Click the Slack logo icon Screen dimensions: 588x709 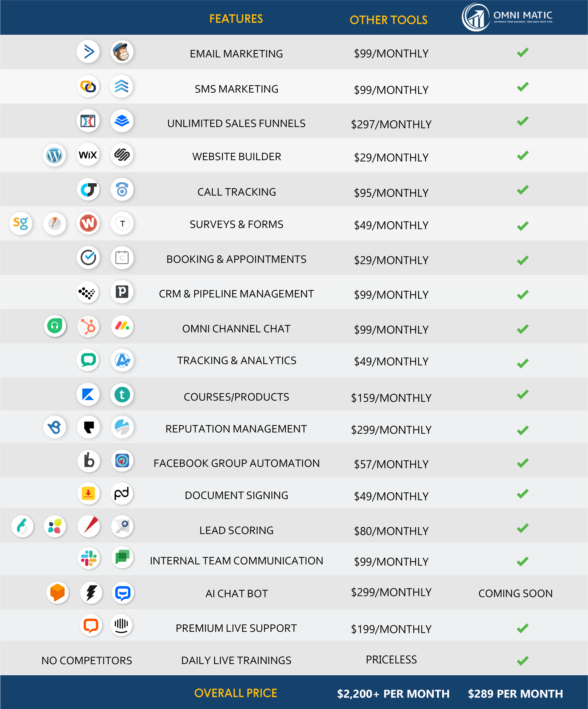[89, 558]
